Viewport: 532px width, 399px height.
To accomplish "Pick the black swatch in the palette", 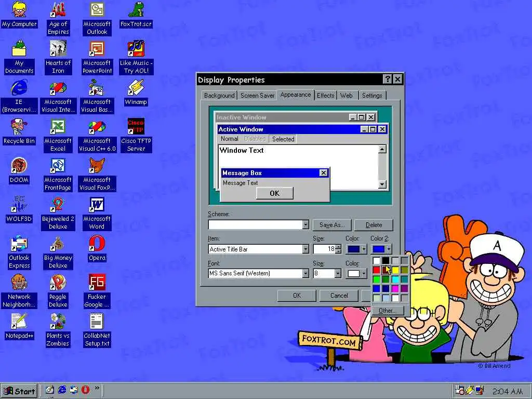I will (386, 261).
